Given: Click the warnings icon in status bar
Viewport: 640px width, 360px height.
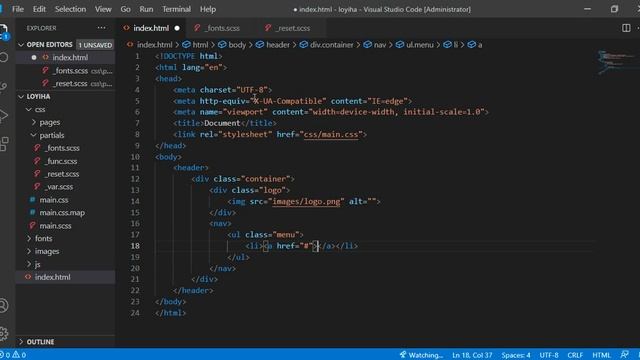Looking at the screenshot, I should (19, 355).
